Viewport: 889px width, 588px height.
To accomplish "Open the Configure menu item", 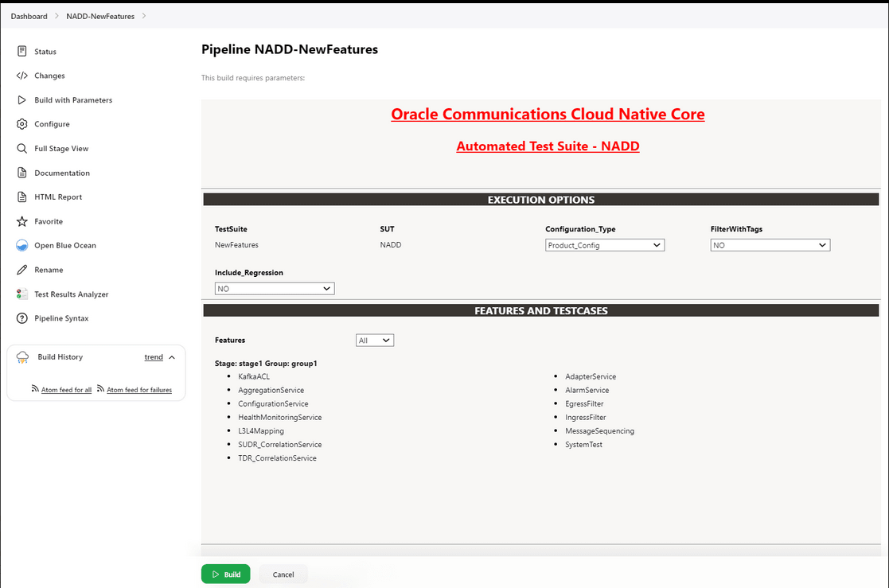I will (52, 123).
